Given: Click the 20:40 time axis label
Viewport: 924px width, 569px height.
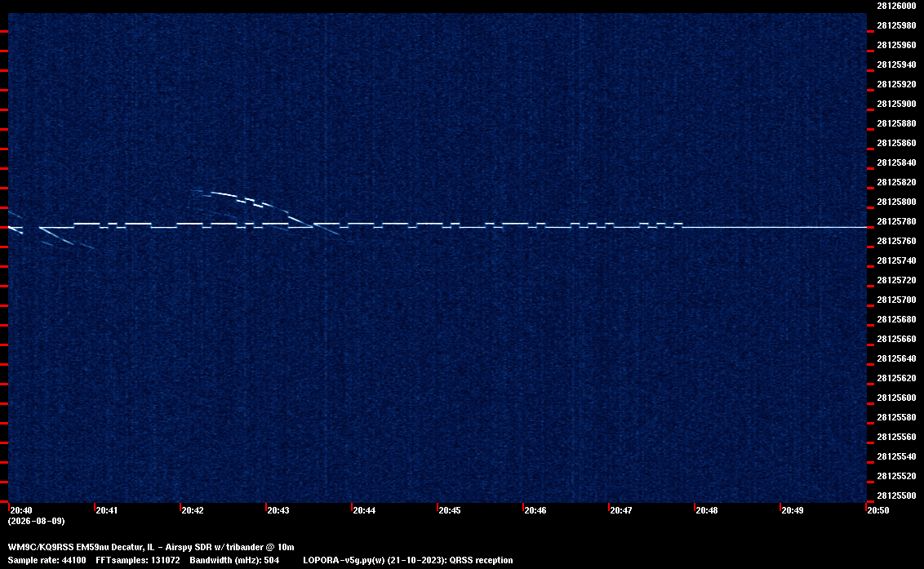Looking at the screenshot, I should point(21,510).
